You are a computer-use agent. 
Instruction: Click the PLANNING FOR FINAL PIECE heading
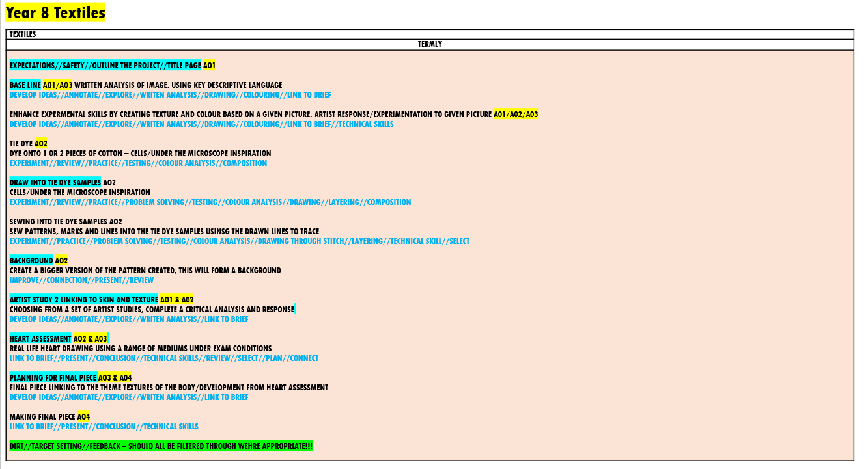point(53,378)
